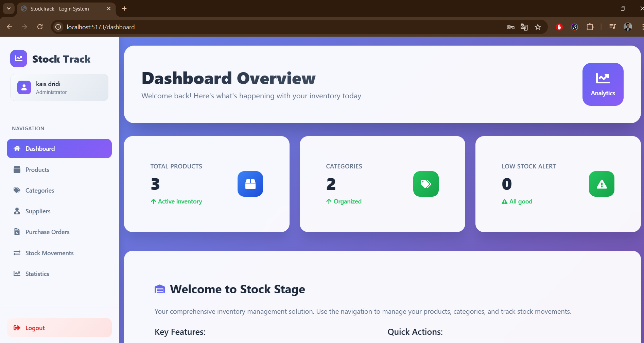Screen dimensions: 644x343
Task: Reload the page with the refresh icon
Action: tap(40, 27)
